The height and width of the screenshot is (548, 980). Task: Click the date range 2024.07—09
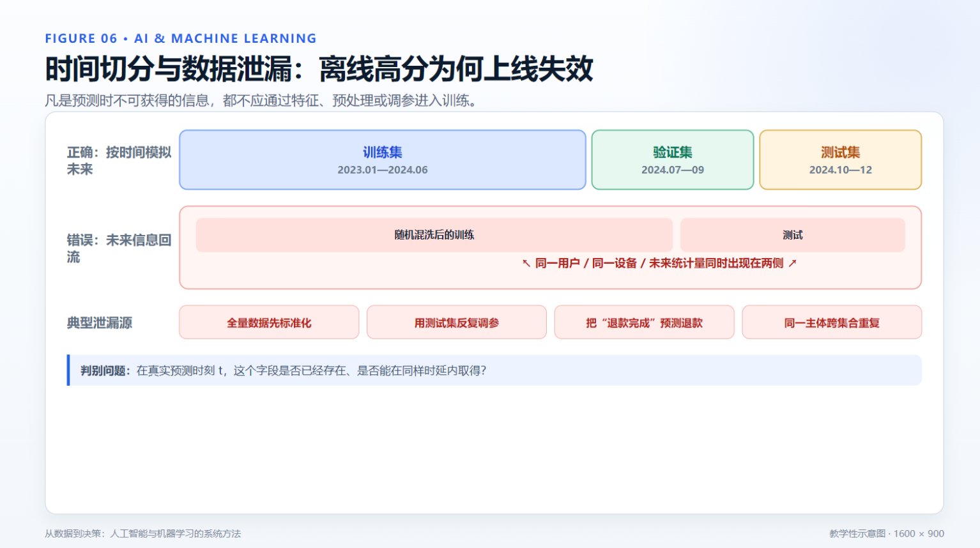click(673, 170)
